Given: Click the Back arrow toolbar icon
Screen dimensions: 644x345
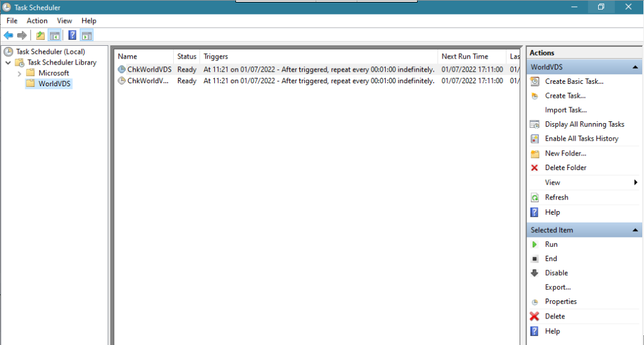Looking at the screenshot, I should point(8,35).
